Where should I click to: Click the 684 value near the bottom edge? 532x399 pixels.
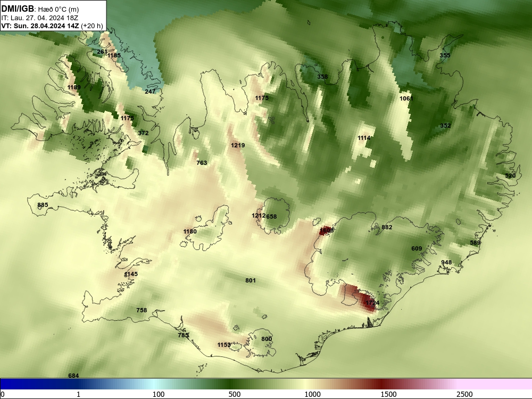click(x=73, y=376)
